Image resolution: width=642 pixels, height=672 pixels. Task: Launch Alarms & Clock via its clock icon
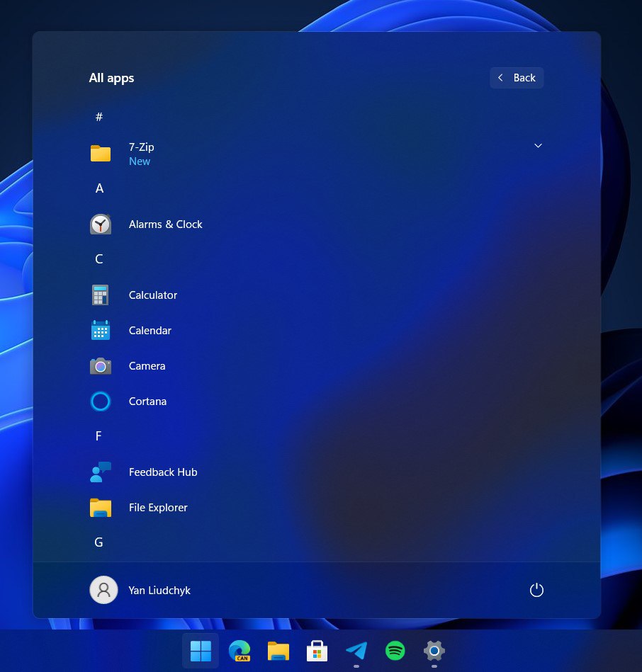tap(101, 224)
